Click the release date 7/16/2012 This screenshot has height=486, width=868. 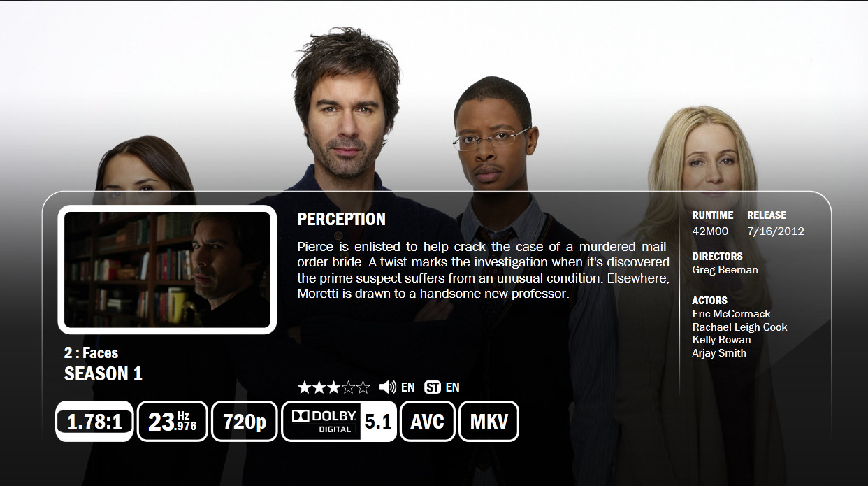tap(776, 231)
